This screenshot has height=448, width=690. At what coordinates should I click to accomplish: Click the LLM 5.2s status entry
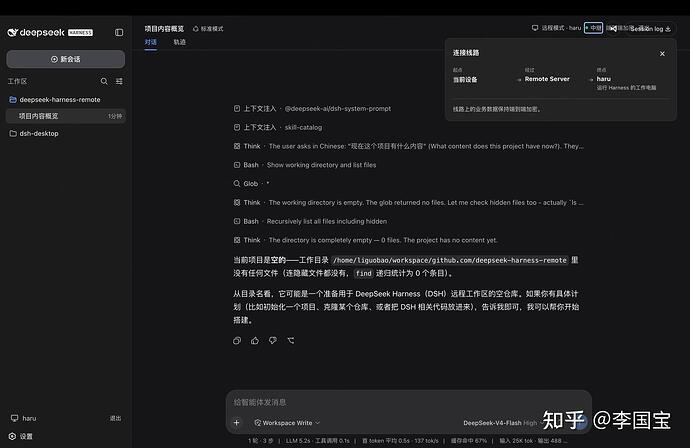coord(298,441)
